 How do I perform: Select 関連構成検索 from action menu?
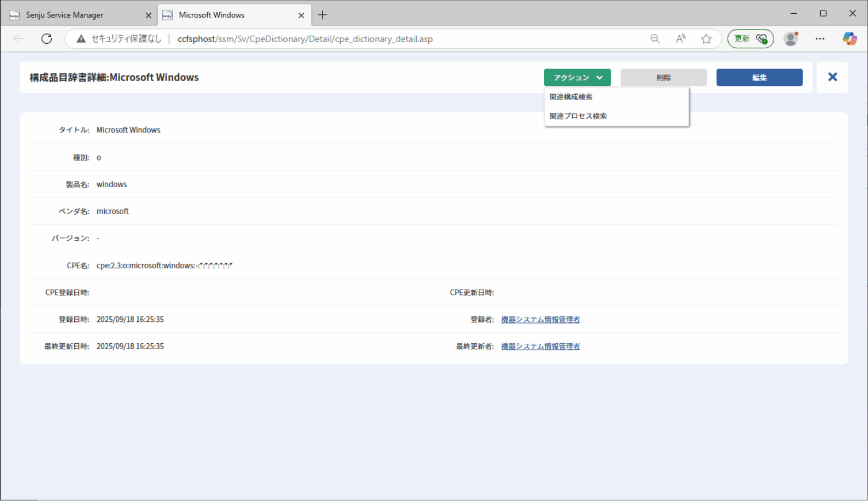[x=571, y=97]
